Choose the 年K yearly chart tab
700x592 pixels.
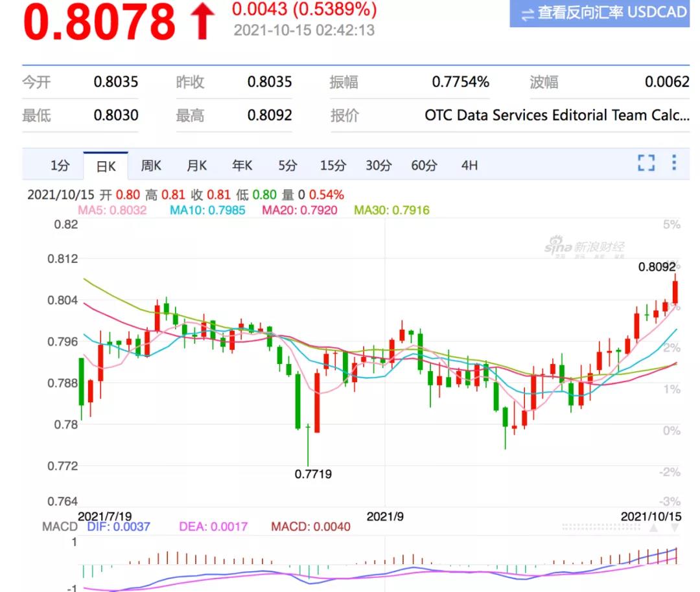pyautogui.click(x=242, y=166)
